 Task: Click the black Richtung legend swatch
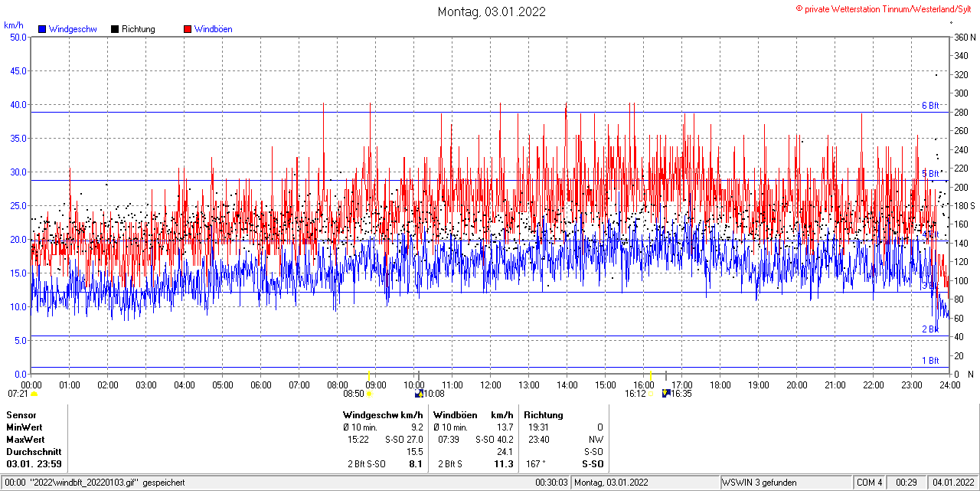click(x=115, y=29)
